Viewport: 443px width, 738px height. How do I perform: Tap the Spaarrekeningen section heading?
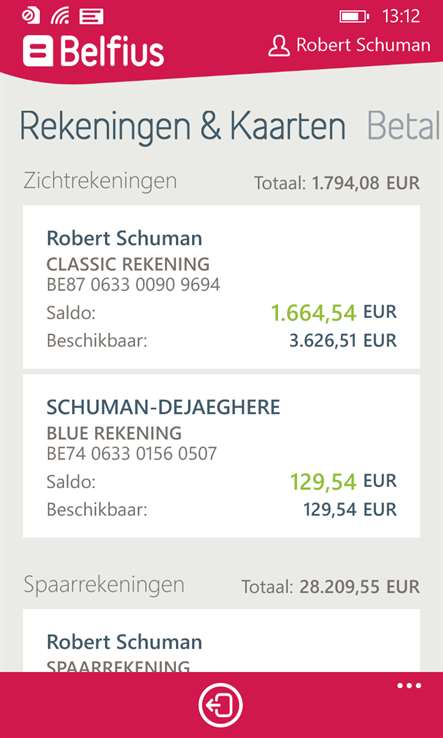click(x=104, y=585)
